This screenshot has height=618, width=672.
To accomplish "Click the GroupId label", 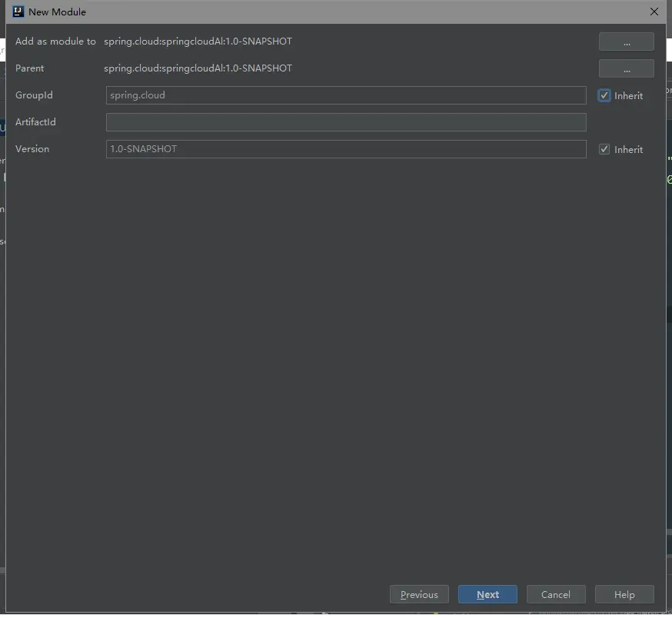I will 34,95.
